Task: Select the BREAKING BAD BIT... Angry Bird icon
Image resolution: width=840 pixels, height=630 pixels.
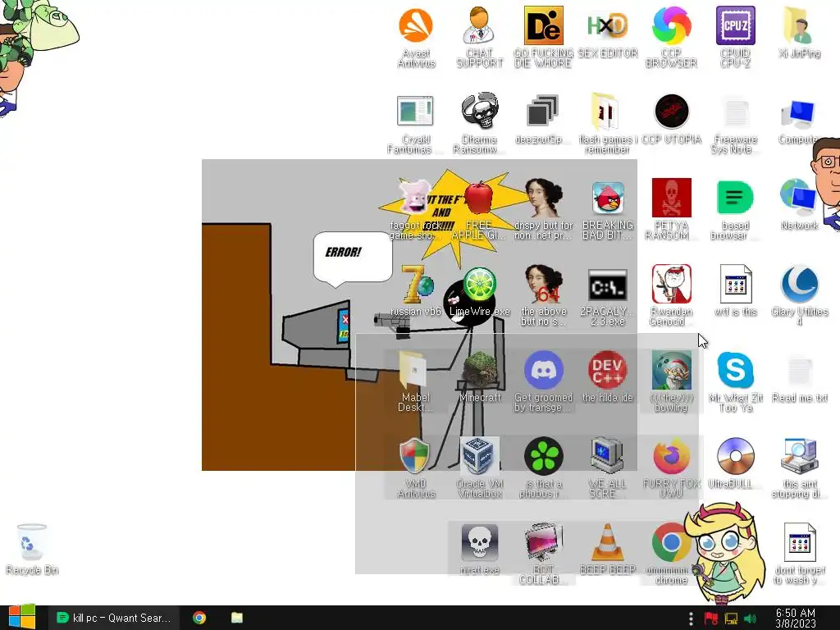Action: coord(608,210)
